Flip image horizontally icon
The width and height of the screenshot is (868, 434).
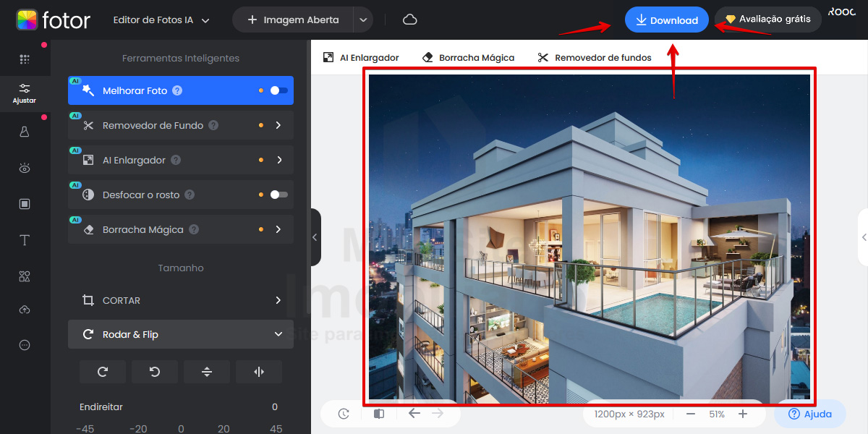(259, 372)
